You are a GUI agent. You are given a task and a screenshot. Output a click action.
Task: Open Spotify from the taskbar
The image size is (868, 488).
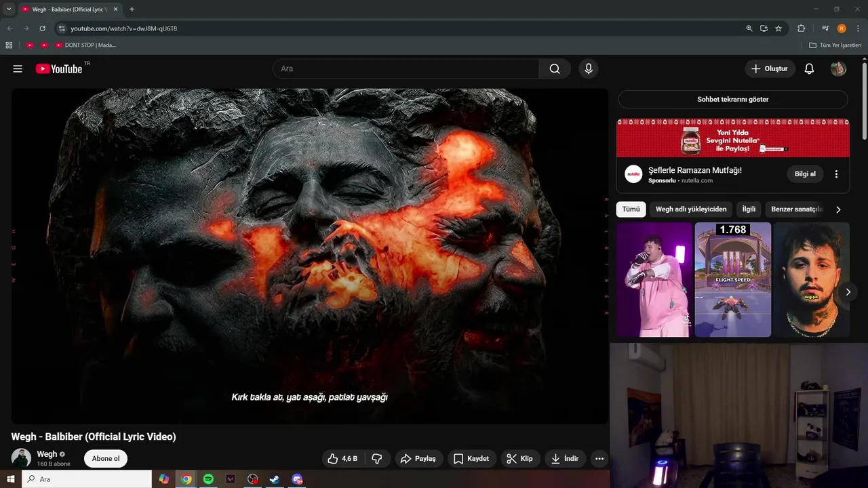click(x=208, y=479)
